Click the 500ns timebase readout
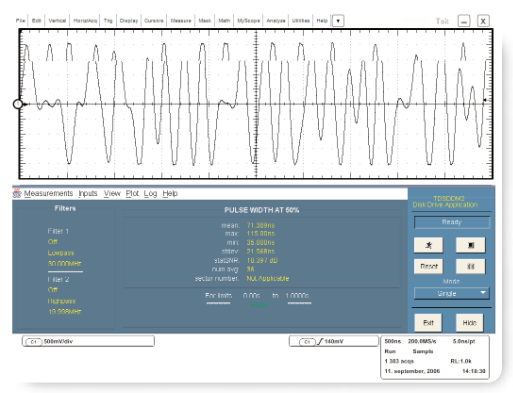 click(x=393, y=341)
